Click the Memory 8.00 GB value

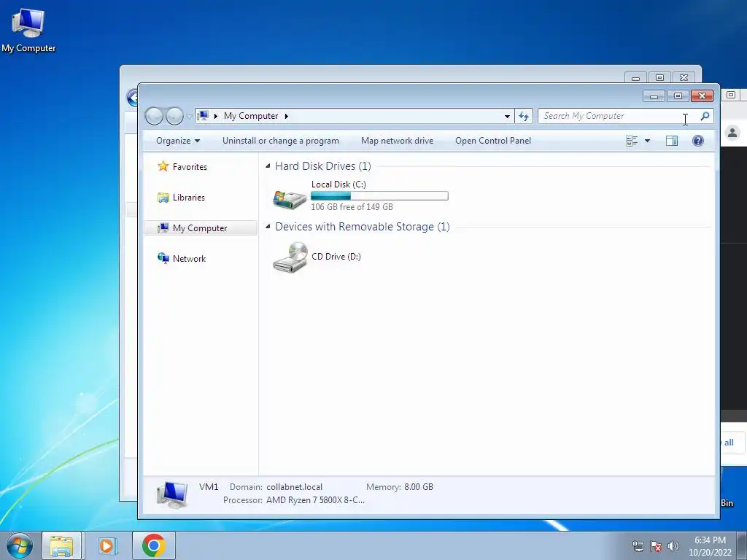coord(419,486)
